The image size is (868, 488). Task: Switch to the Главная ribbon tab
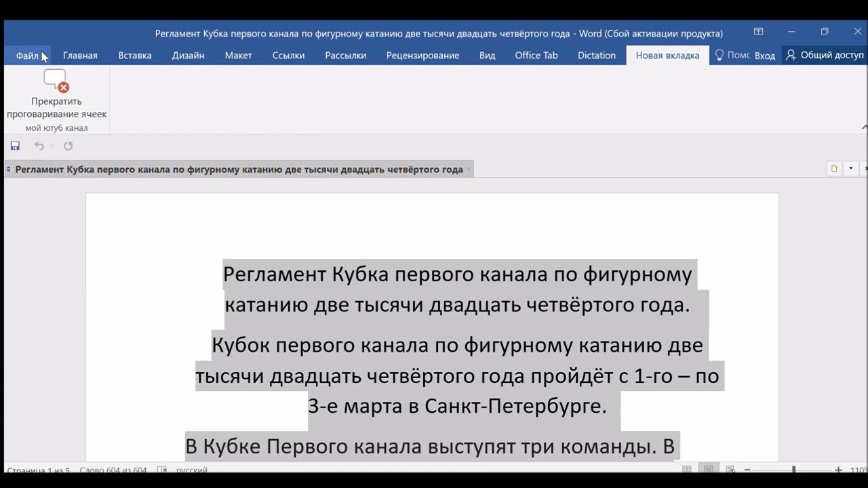tap(80, 56)
